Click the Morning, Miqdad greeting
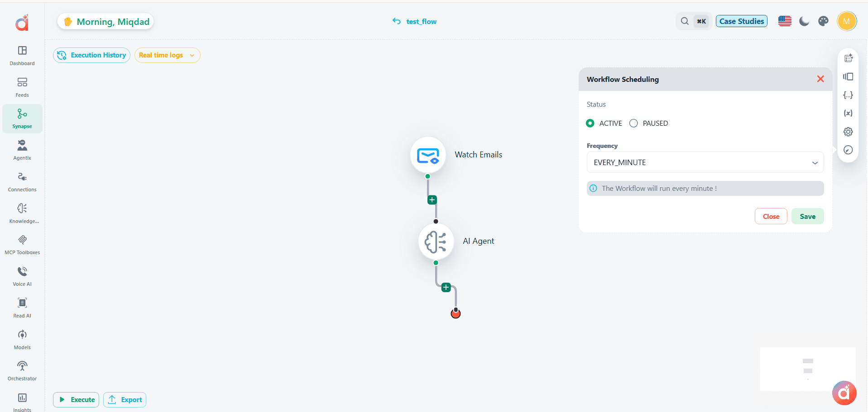Screen dimensions: 868x412 106,22
